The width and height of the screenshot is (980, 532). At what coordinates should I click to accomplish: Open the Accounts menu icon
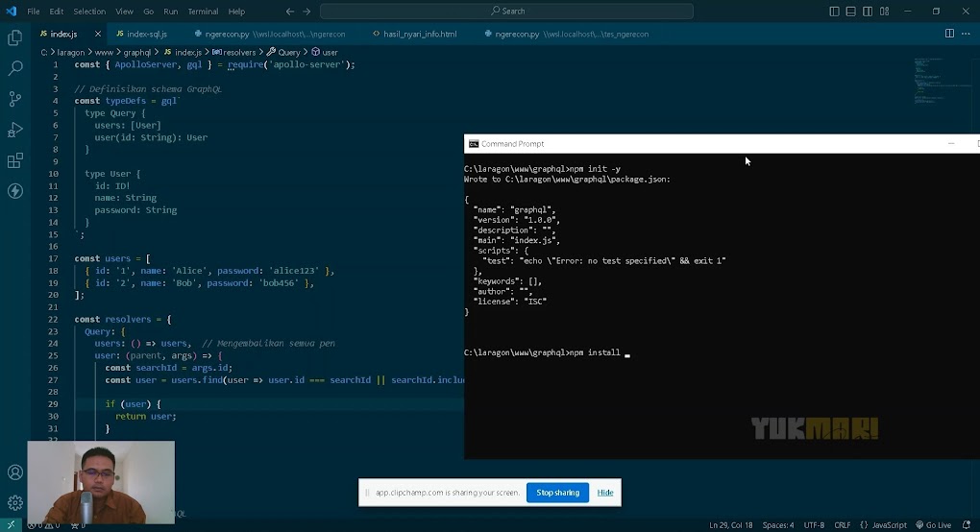[15, 472]
